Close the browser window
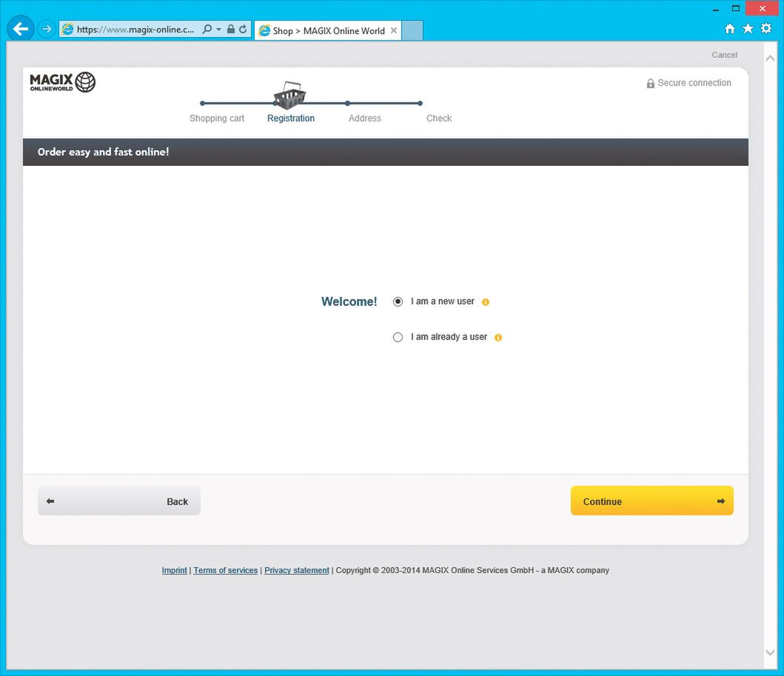Image resolution: width=784 pixels, height=676 pixels. click(x=763, y=8)
